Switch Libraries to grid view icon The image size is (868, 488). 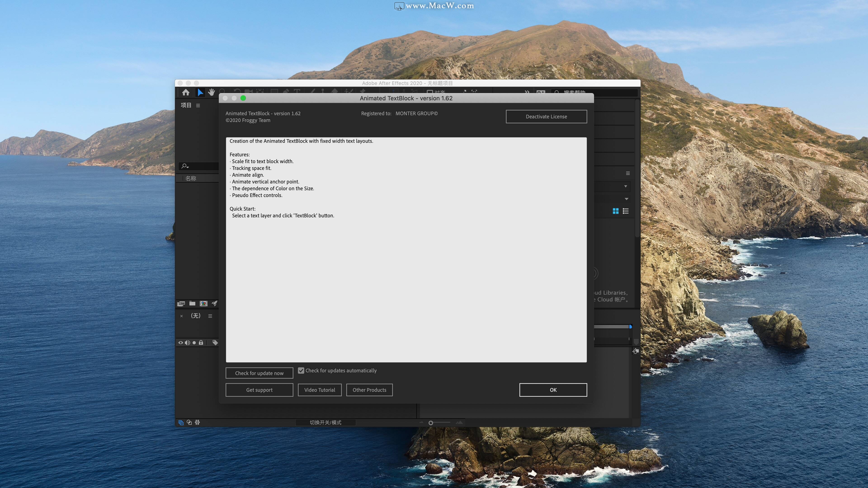pos(616,211)
